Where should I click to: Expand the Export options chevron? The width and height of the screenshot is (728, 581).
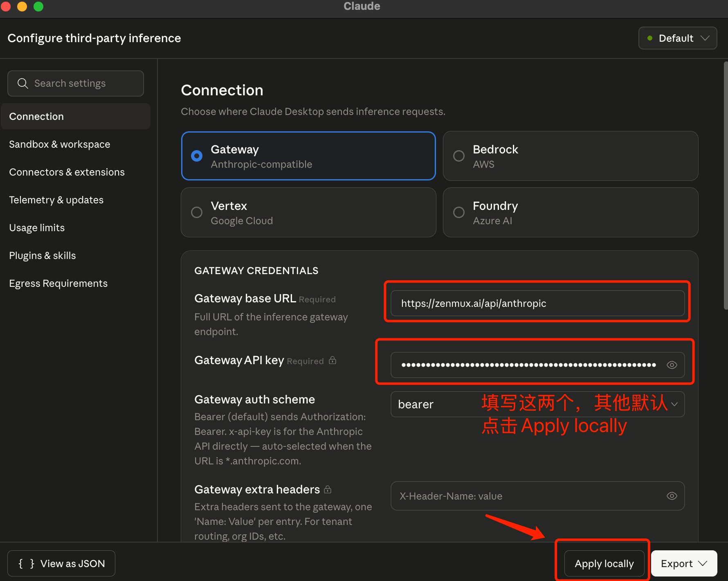coord(703,563)
